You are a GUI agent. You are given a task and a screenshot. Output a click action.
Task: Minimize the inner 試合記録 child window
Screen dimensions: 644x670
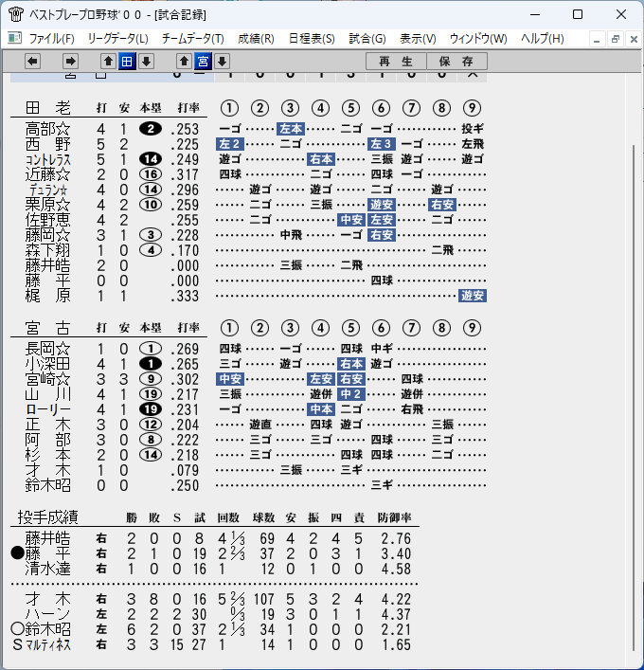[x=597, y=40]
